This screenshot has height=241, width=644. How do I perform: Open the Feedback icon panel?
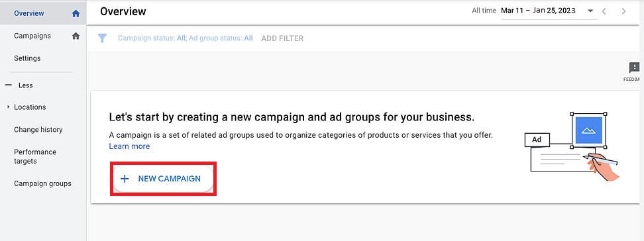634,71
